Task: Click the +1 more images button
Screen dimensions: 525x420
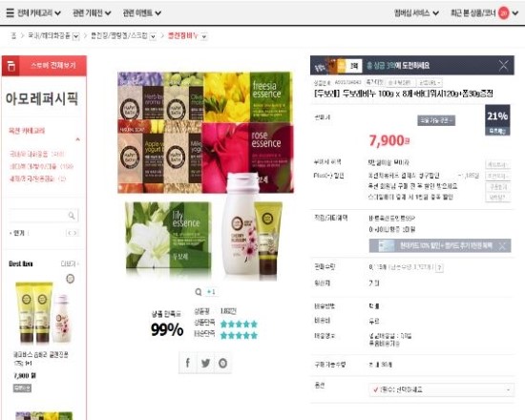Action: [211, 292]
